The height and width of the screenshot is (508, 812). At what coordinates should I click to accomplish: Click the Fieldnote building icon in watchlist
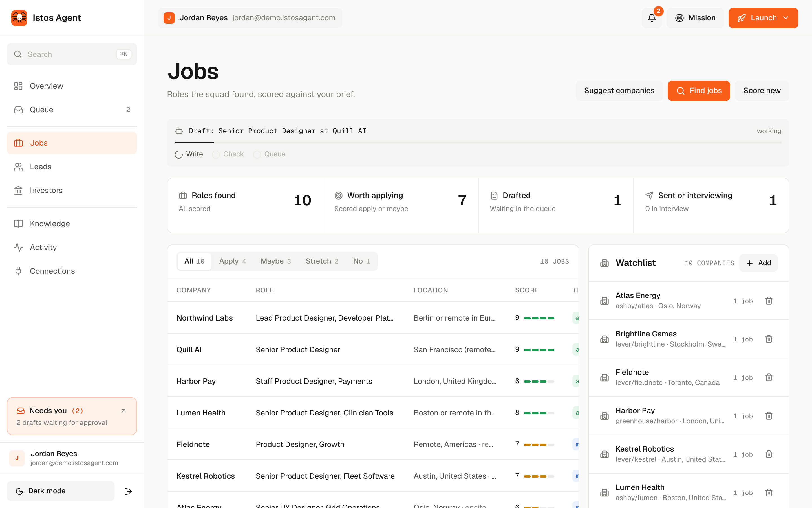pos(604,378)
